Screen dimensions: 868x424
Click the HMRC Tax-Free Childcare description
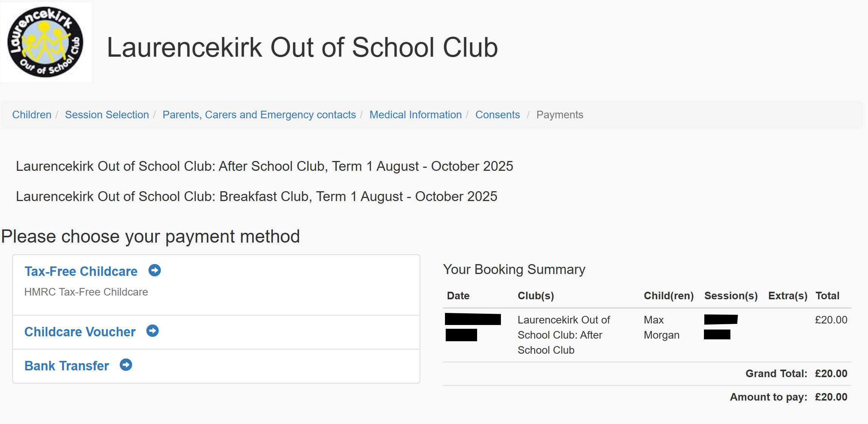click(86, 292)
